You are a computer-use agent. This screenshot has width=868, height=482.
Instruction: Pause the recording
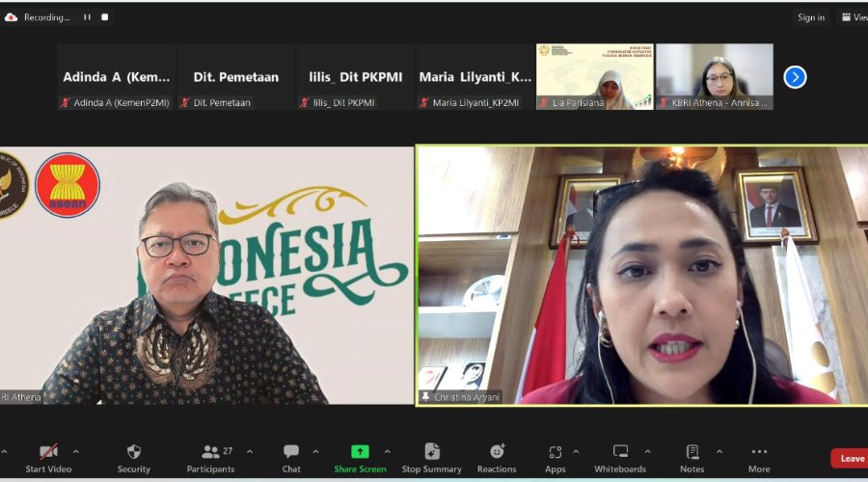click(87, 17)
